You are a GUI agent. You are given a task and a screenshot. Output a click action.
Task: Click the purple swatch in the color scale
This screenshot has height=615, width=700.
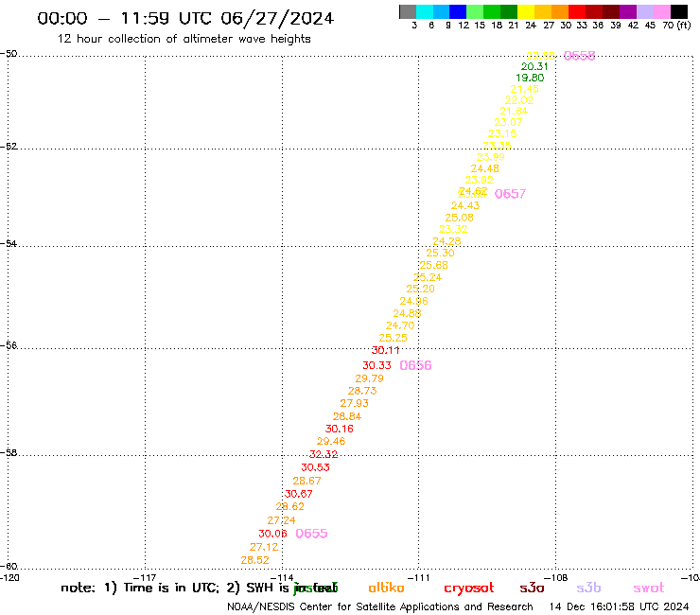(628, 12)
